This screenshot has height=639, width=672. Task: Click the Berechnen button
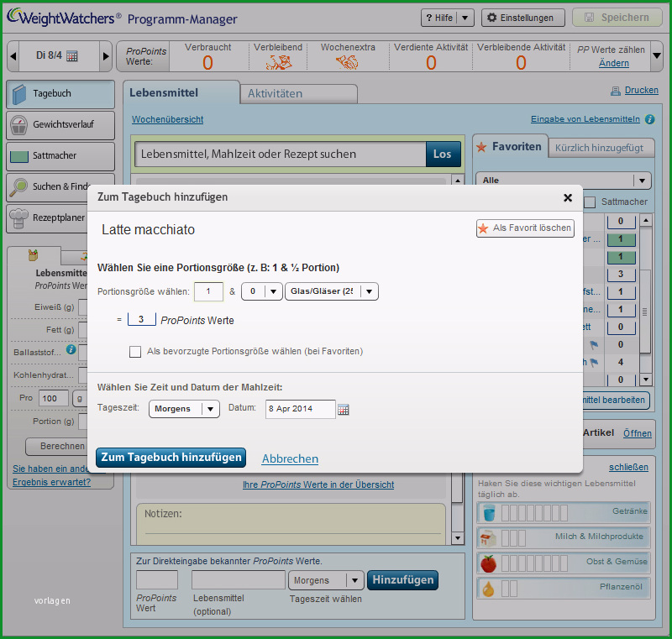(x=58, y=447)
